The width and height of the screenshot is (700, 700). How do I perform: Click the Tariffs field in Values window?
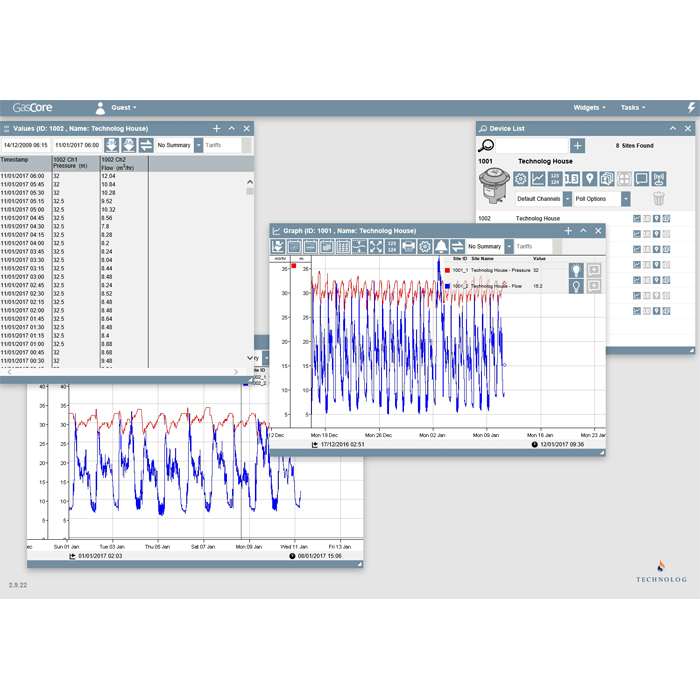click(223, 145)
